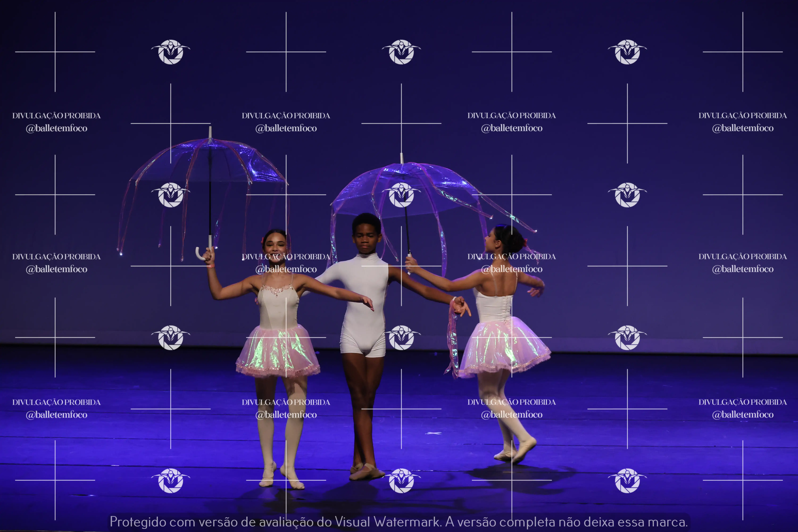Viewport: 798px width, 532px height.
Task: Click the Visual Watermark trial notice text
Action: pyautogui.click(x=399, y=521)
